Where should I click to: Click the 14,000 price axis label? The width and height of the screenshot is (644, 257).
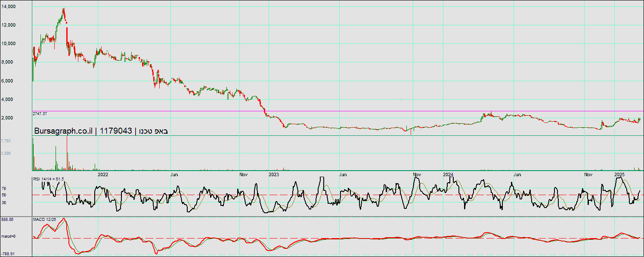9,6
